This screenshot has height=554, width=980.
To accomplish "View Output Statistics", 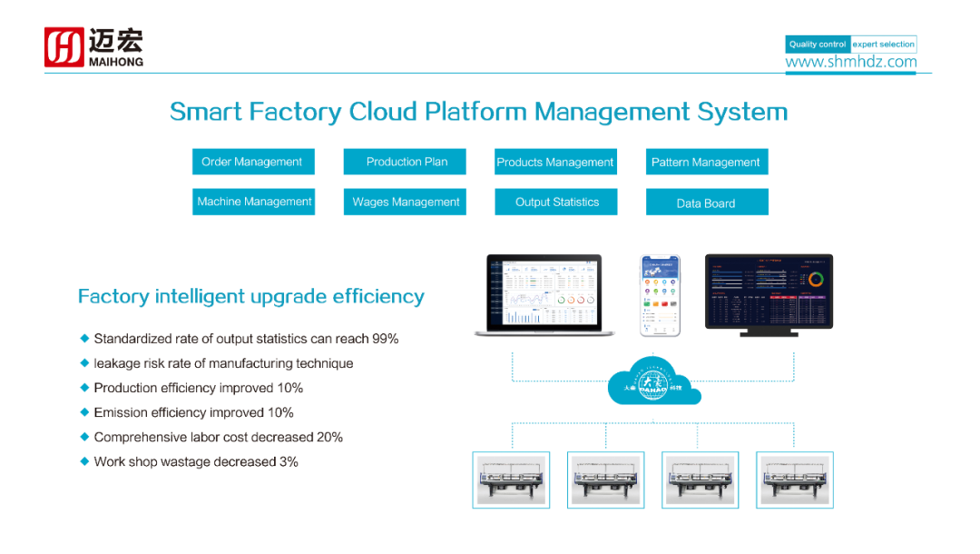I will (x=556, y=202).
